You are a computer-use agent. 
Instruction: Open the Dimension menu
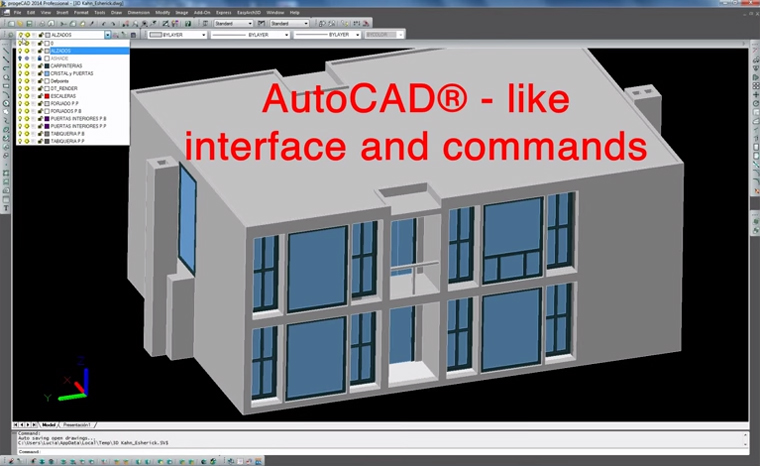click(x=139, y=12)
